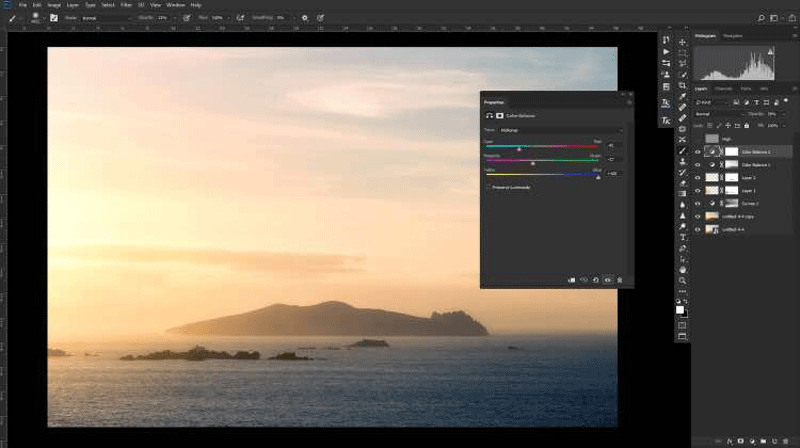800x448 pixels.
Task: Lock all attributes of layer
Action: [746, 126]
